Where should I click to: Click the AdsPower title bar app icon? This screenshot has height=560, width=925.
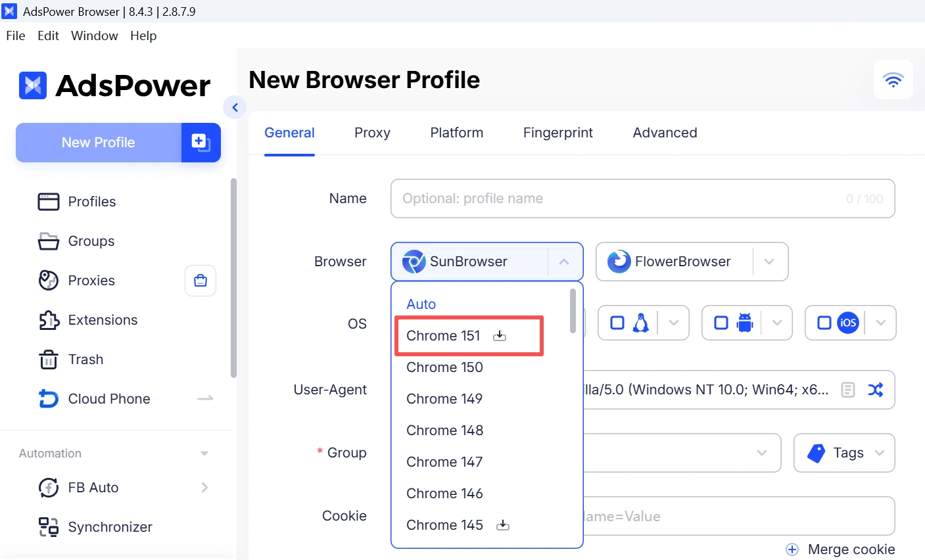point(10,11)
